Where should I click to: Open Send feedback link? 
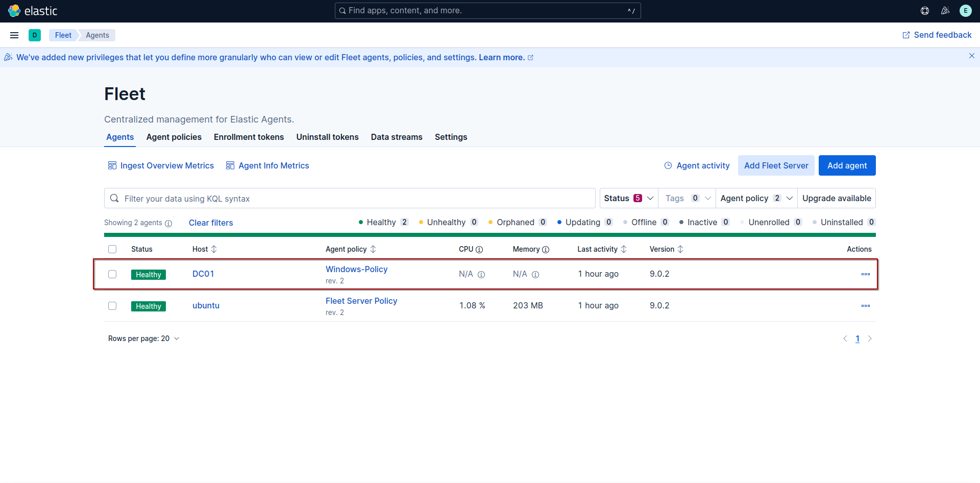pyautogui.click(x=937, y=35)
